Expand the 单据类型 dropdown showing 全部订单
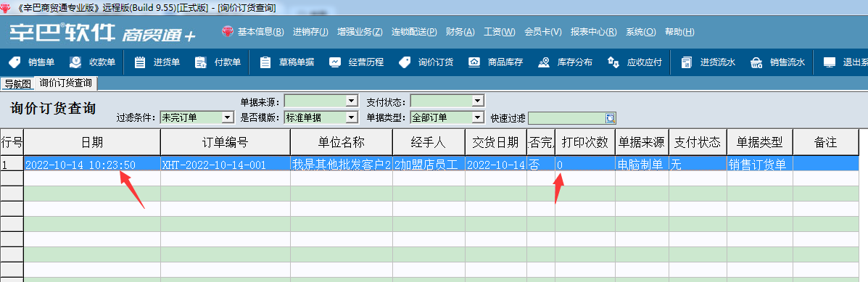This screenshot has height=282, width=868. (479, 117)
